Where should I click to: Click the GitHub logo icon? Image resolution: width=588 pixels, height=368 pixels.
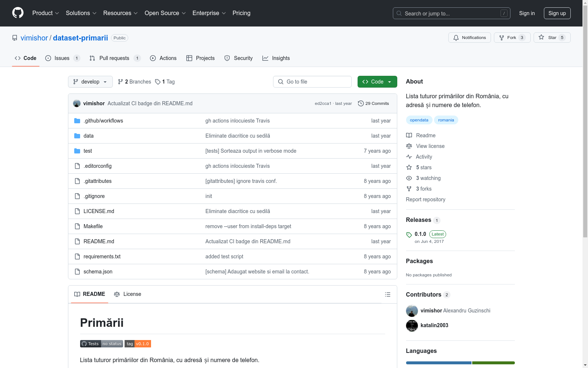point(18,13)
